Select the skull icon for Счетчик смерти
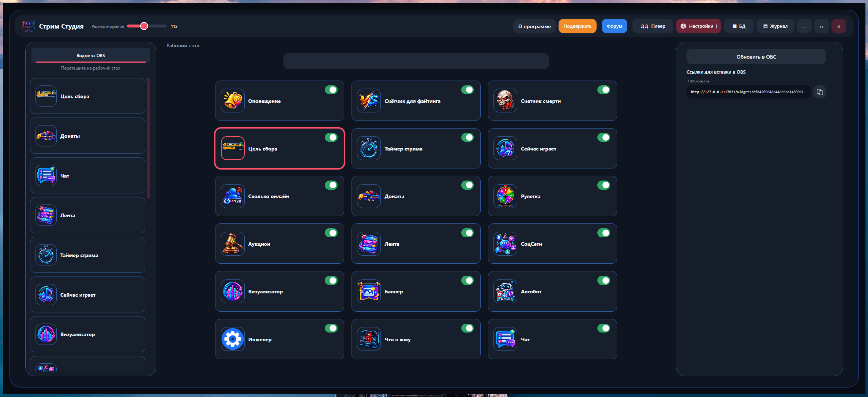This screenshot has height=397, width=868. [505, 101]
